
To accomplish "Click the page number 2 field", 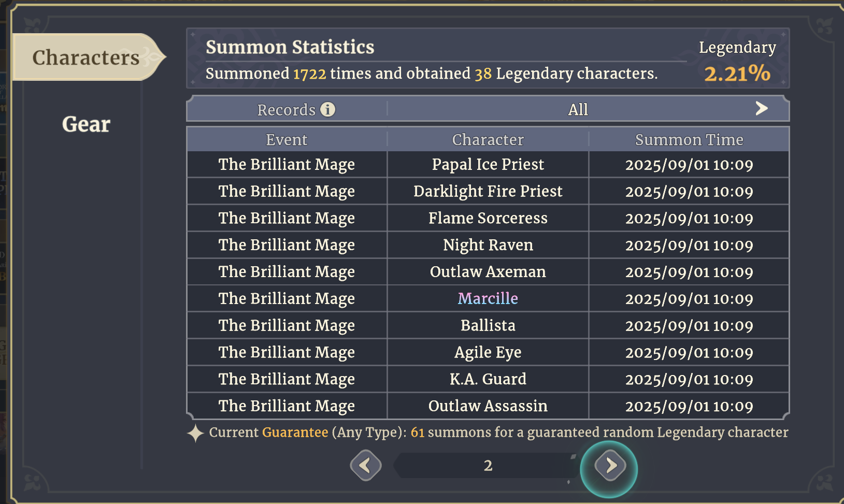I will pos(488,466).
